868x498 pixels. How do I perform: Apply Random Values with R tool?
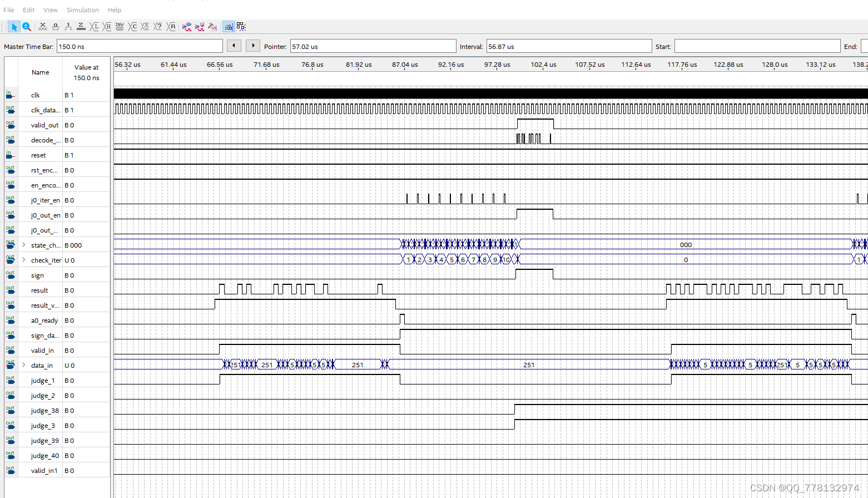pyautogui.click(x=171, y=26)
